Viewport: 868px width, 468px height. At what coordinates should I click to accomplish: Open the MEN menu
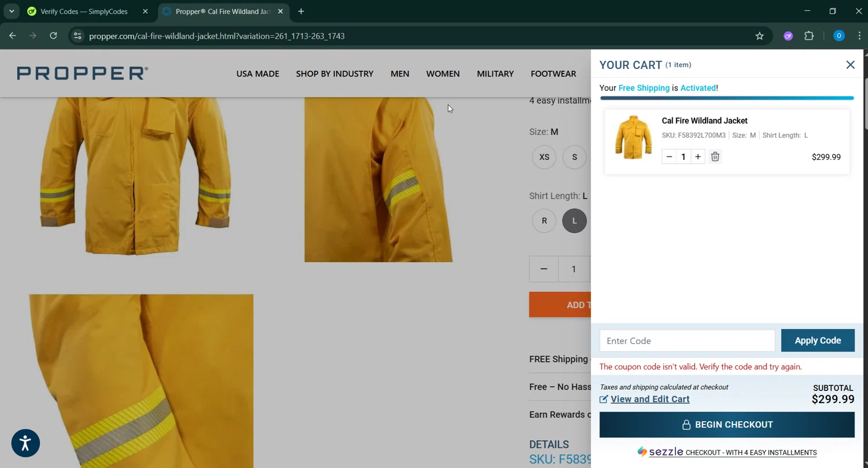click(400, 74)
